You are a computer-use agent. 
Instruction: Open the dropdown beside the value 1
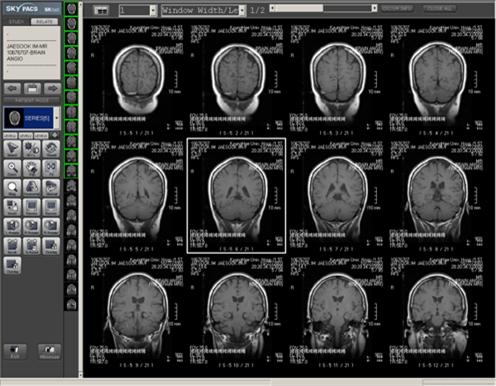[153, 10]
